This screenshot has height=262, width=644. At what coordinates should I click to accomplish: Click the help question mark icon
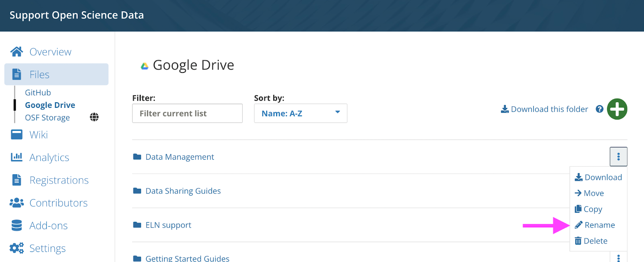599,109
